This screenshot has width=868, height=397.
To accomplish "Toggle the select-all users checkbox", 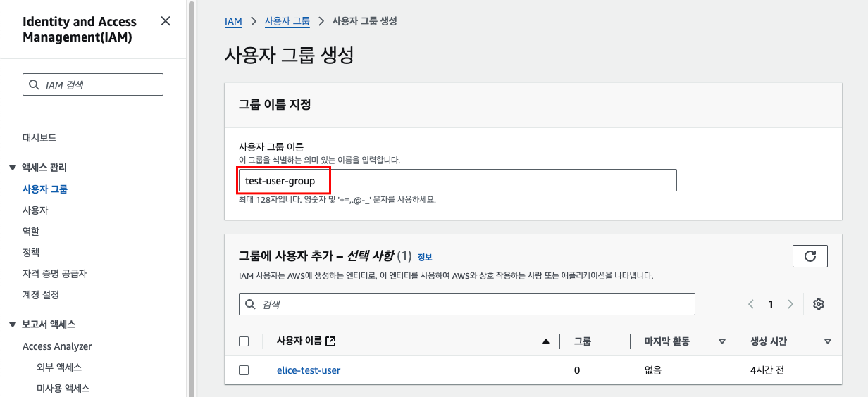I will (244, 341).
